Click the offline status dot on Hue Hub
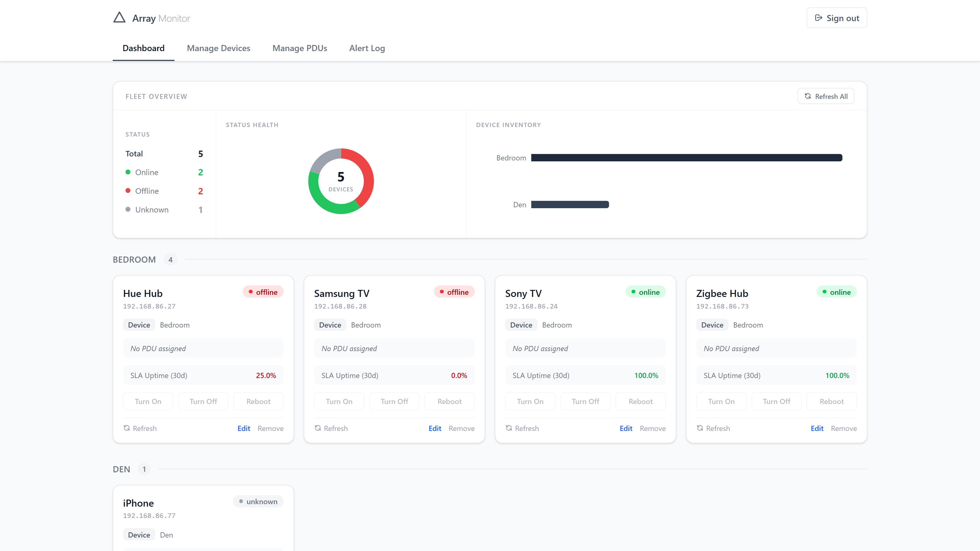 (x=251, y=292)
